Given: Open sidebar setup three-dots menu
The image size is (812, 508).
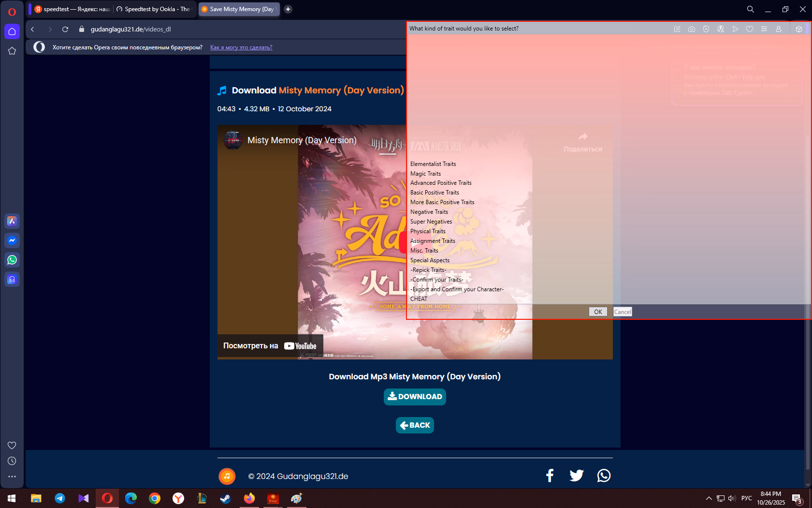Looking at the screenshot, I should point(12,477).
